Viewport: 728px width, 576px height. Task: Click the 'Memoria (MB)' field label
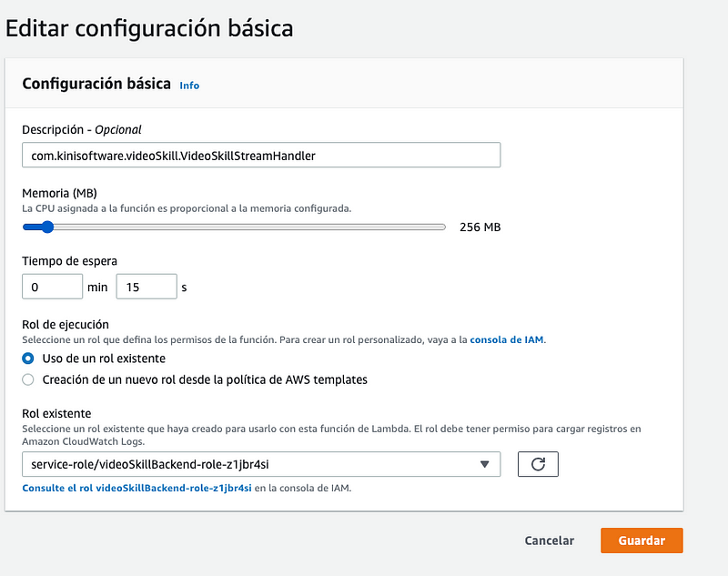point(59,193)
